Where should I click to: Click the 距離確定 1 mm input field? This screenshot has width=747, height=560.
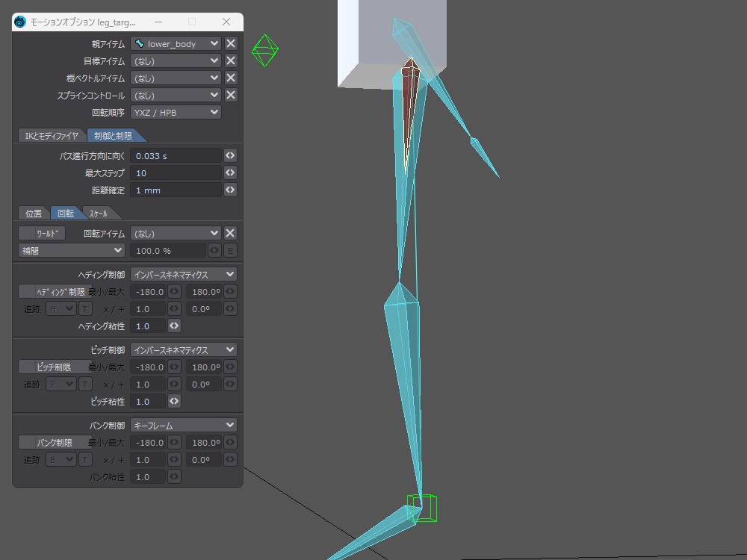pyautogui.click(x=176, y=190)
